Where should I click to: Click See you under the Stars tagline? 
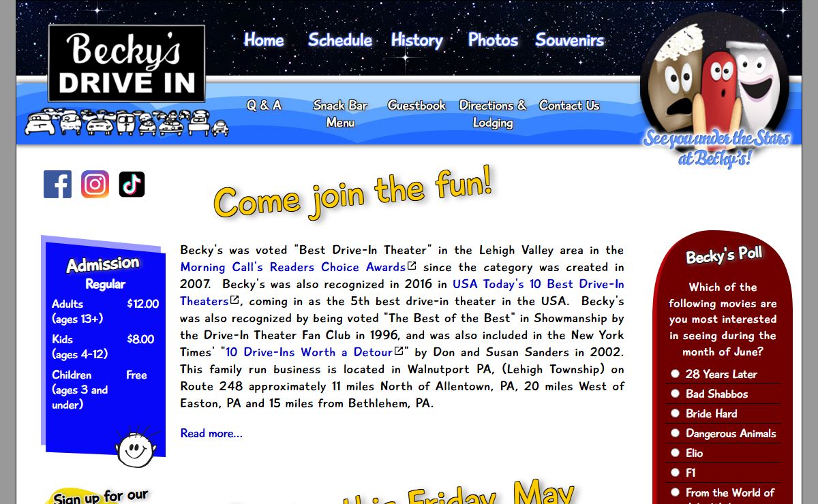click(716, 148)
